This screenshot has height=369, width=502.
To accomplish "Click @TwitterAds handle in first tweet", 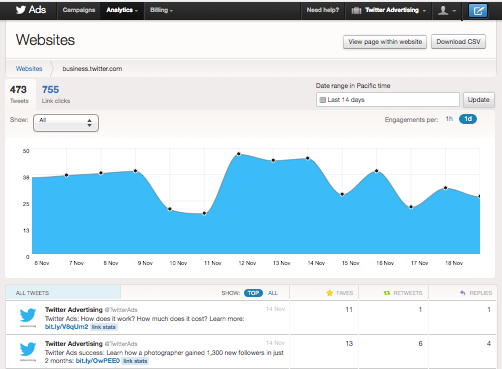I will [121, 310].
